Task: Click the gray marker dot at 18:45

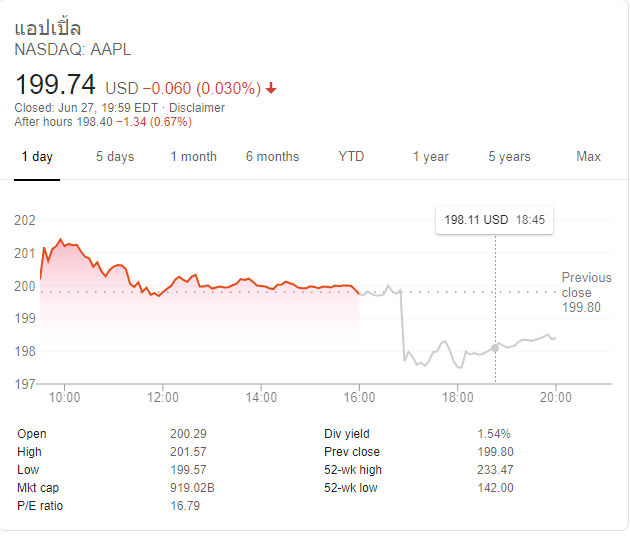Action: tap(495, 348)
